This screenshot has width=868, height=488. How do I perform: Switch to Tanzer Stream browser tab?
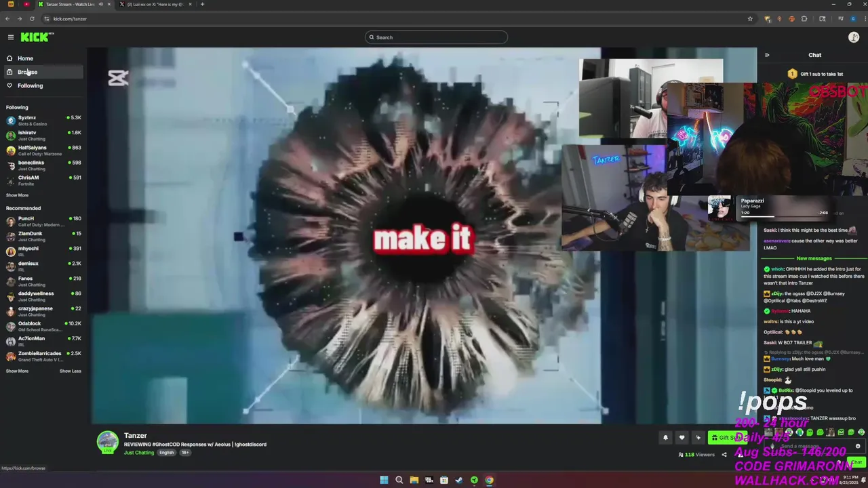tap(75, 4)
